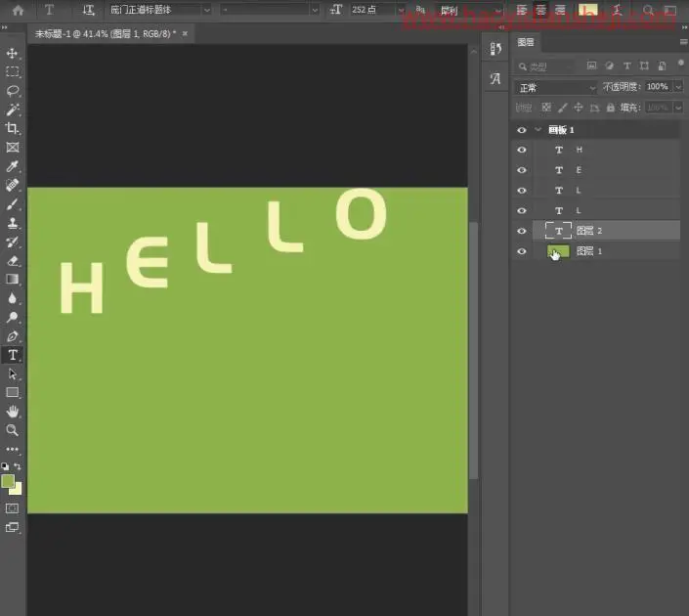Hide the E text layer
Screen dimensions: 689x616
[x=522, y=170]
